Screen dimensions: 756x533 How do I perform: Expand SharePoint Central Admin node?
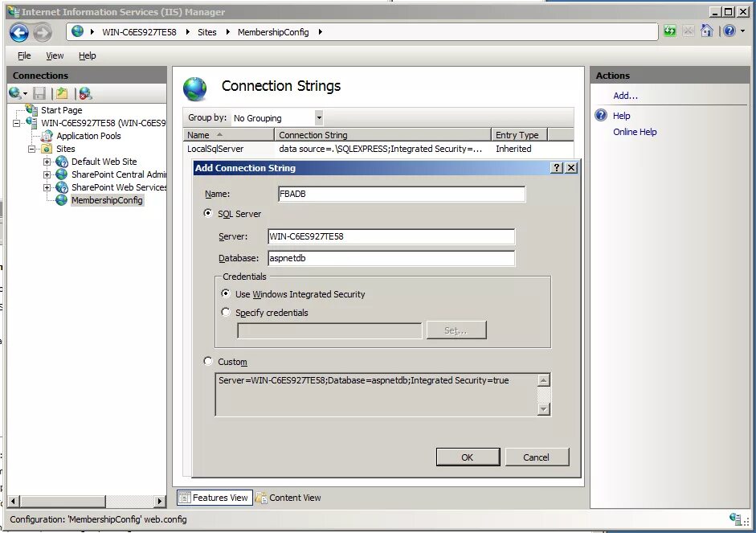(47, 174)
